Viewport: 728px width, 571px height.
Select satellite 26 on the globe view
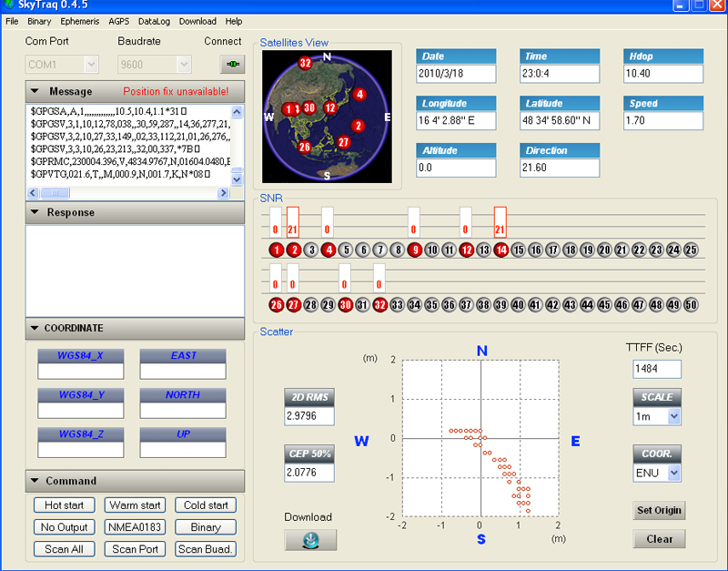click(x=304, y=148)
